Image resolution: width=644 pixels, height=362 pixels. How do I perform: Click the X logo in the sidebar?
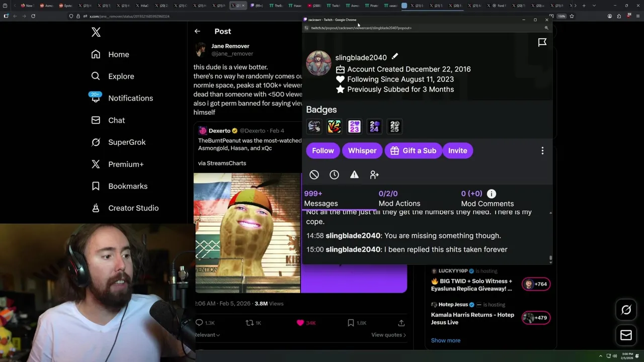96,33
